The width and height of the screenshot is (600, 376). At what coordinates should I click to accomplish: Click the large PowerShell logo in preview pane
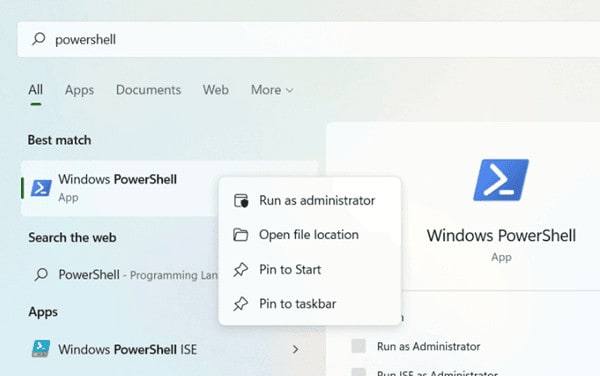point(501,180)
